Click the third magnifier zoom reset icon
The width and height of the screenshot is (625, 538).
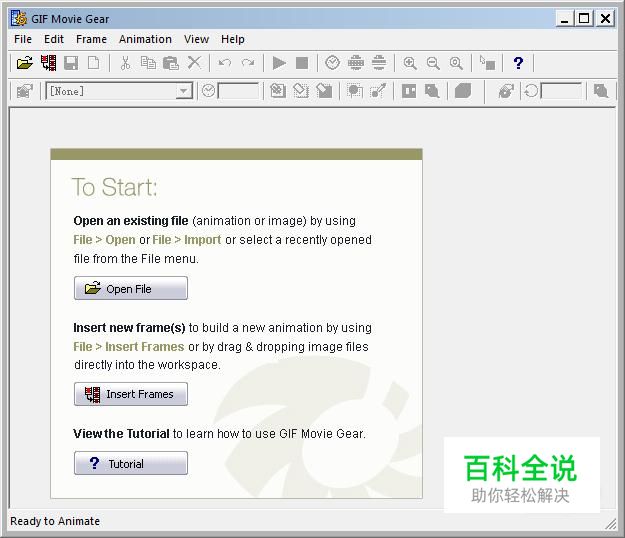pos(456,63)
